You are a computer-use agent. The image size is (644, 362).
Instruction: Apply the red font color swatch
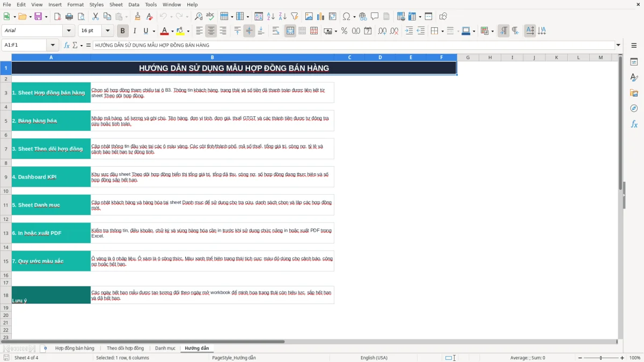[164, 31]
